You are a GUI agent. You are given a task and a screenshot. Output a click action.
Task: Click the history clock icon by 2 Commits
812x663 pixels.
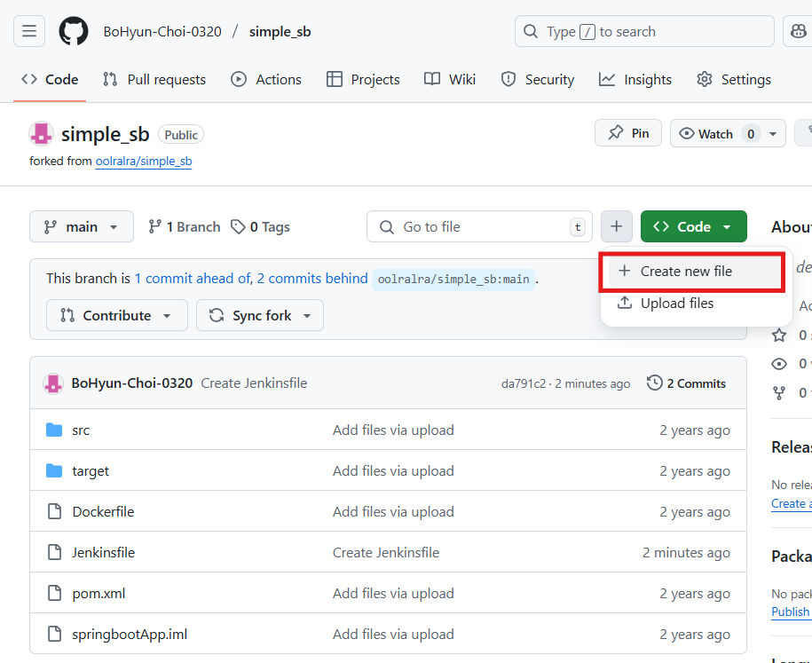click(655, 383)
